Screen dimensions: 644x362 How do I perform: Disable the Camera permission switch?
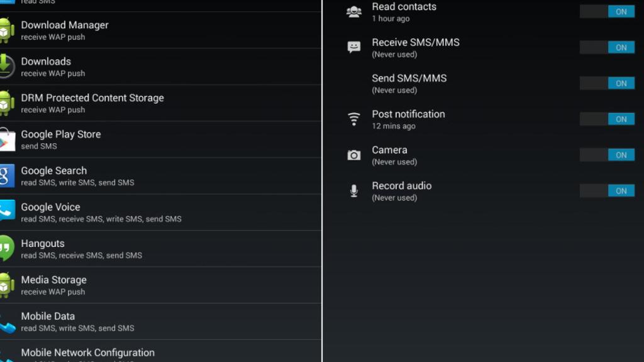(607, 155)
